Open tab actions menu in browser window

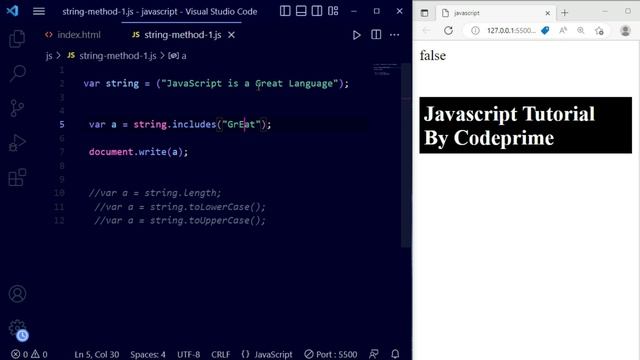pyautogui.click(x=424, y=13)
